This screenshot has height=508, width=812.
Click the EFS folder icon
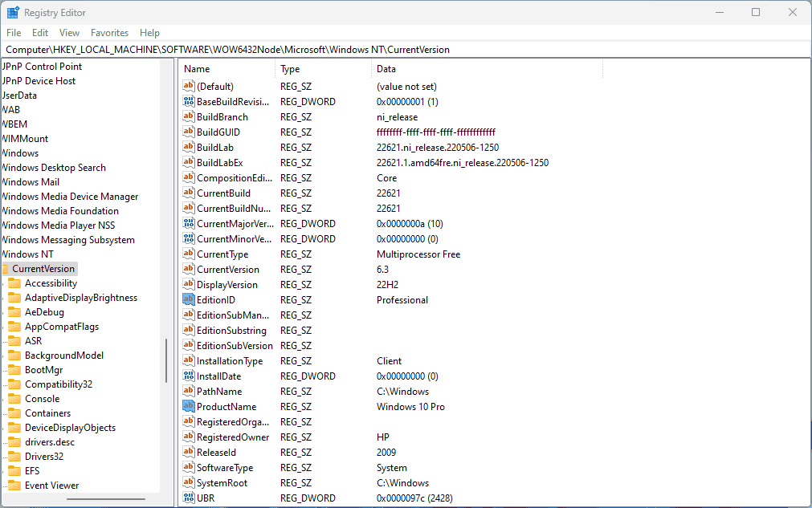tap(14, 471)
